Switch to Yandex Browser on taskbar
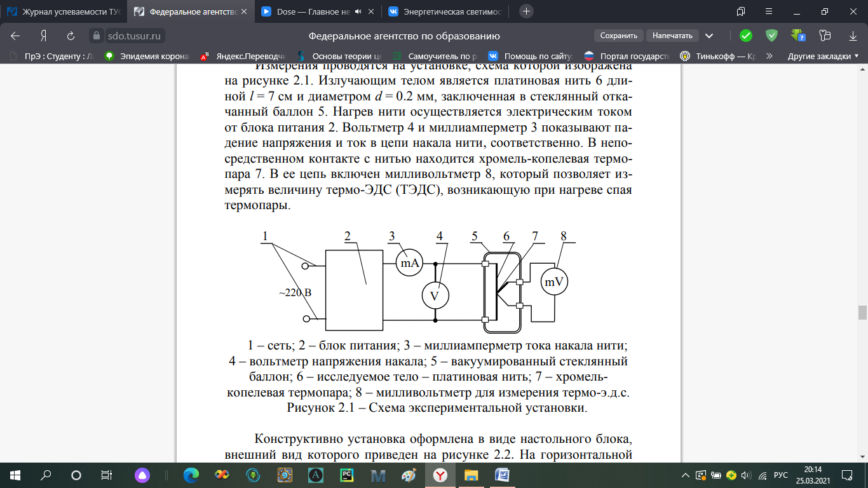This screenshot has height=488, width=868. [440, 475]
